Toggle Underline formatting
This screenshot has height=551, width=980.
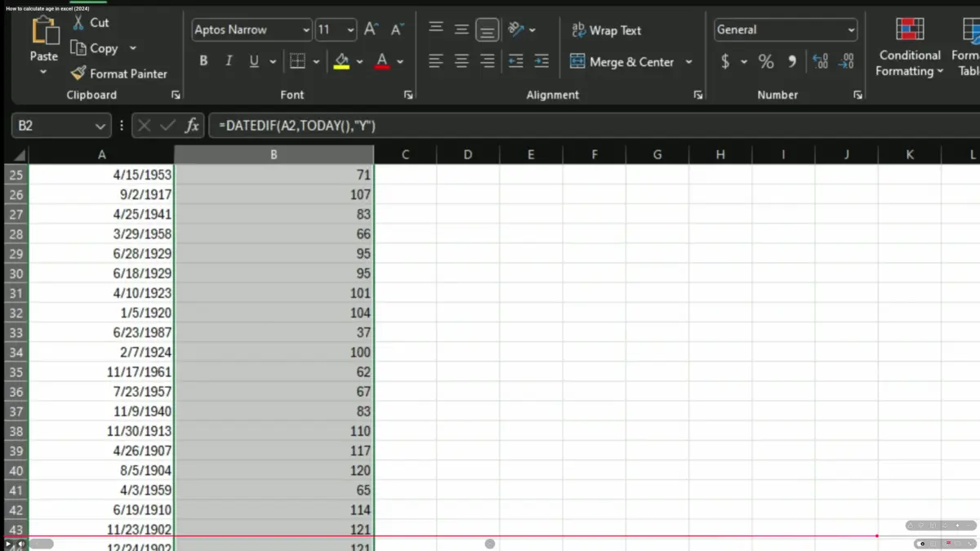point(254,61)
